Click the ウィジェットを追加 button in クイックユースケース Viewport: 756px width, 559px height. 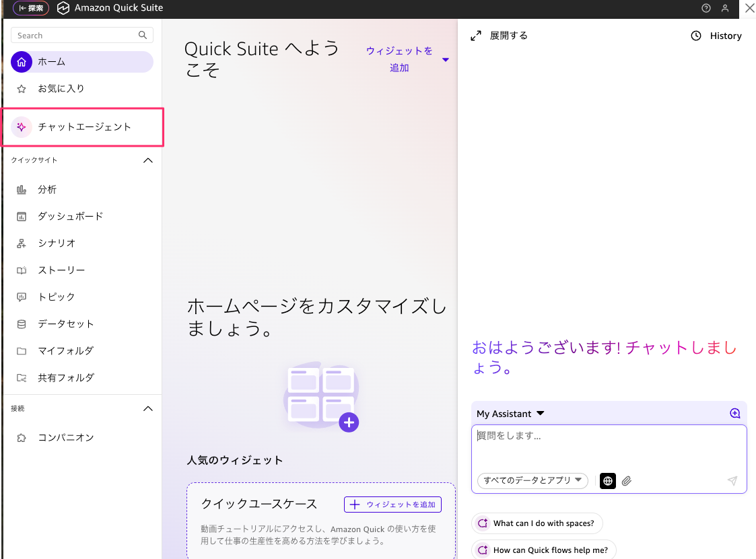coord(392,505)
